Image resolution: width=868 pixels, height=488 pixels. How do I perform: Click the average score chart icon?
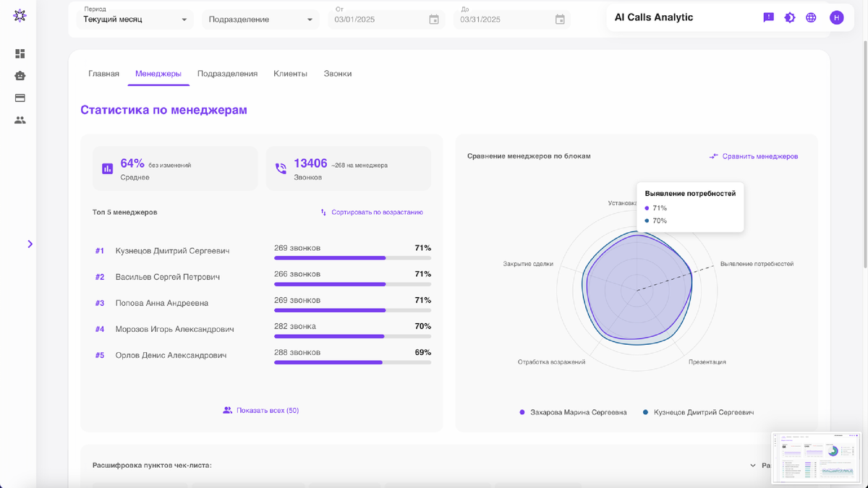107,168
